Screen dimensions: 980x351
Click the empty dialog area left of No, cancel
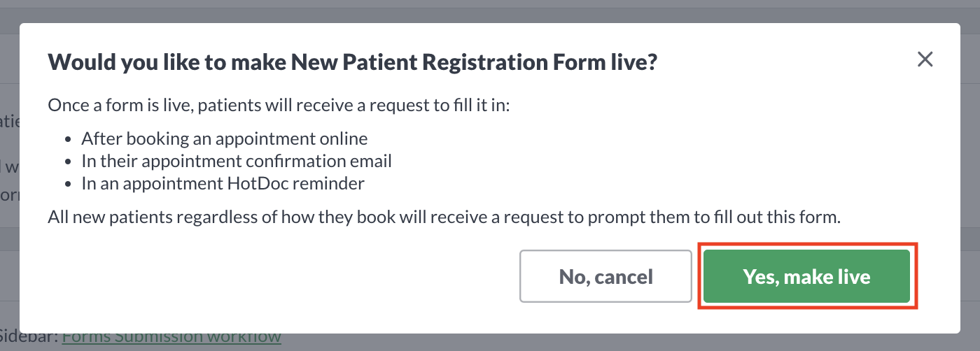280,276
